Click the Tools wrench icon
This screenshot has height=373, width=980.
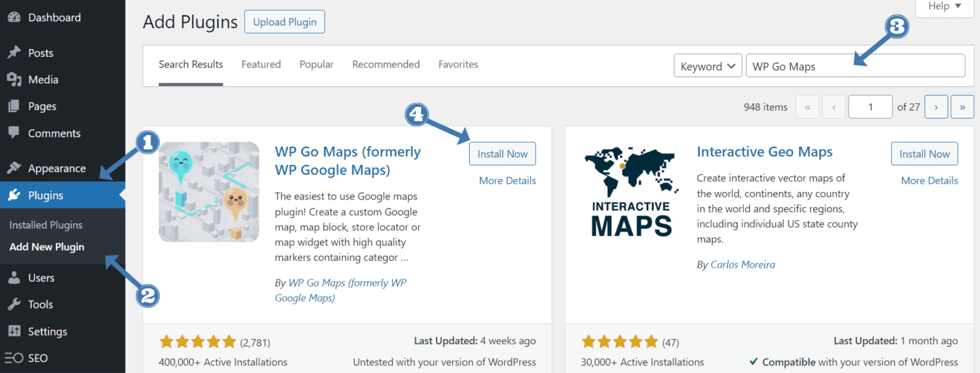tap(14, 304)
